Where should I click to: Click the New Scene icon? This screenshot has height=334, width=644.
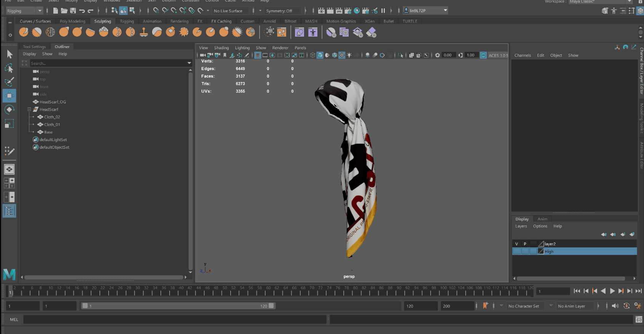pos(56,11)
